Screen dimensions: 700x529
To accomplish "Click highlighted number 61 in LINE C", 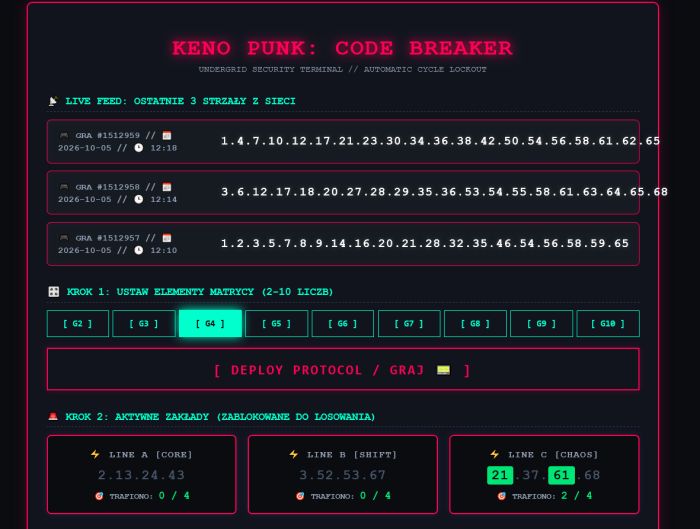I will (x=561, y=475).
